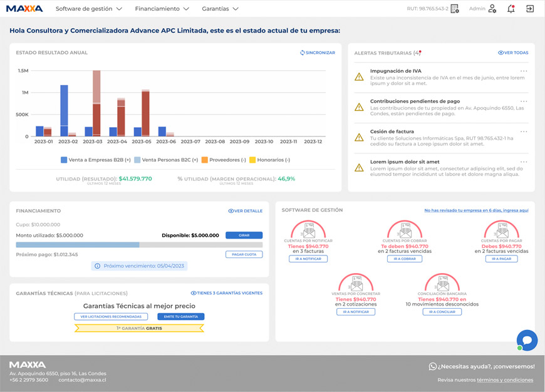Click eye icon beside Tienes 3 garantías vigentes
545x392 pixels.
click(194, 293)
